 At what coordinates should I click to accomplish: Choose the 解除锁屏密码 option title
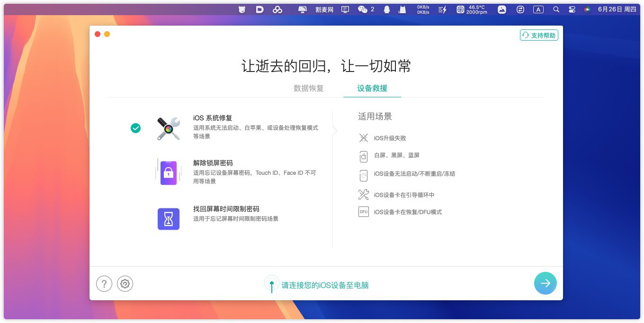click(x=213, y=163)
